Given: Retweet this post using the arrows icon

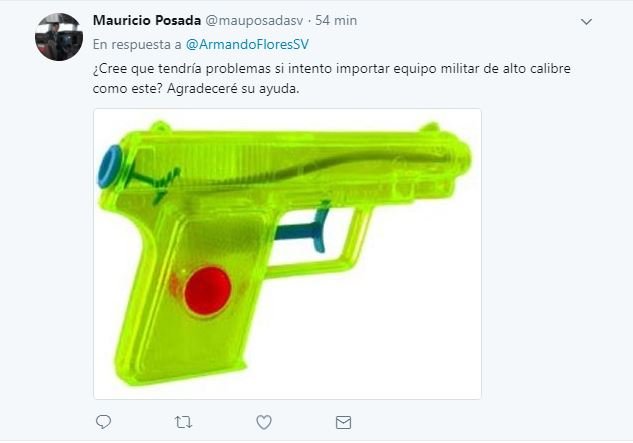Looking at the screenshot, I should [x=183, y=422].
